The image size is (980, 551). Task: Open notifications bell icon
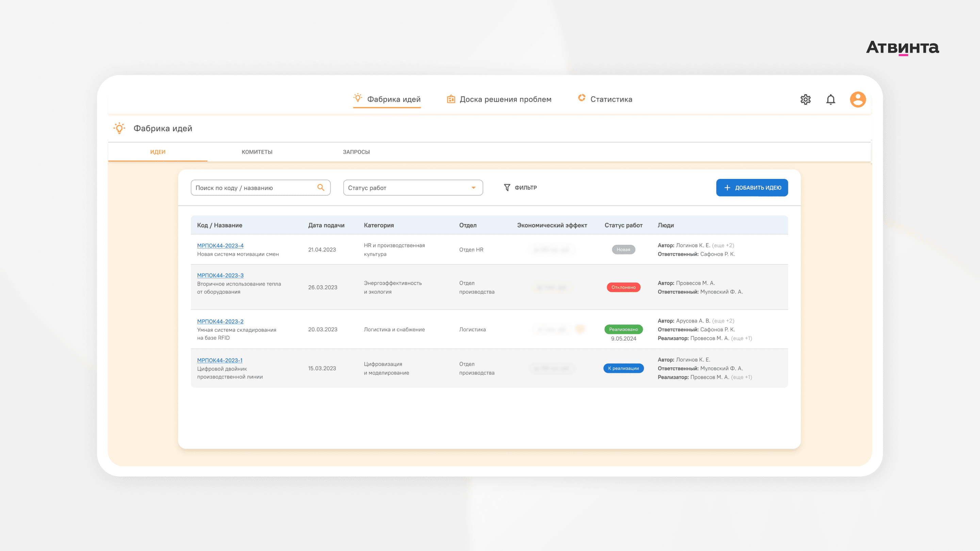pyautogui.click(x=831, y=99)
